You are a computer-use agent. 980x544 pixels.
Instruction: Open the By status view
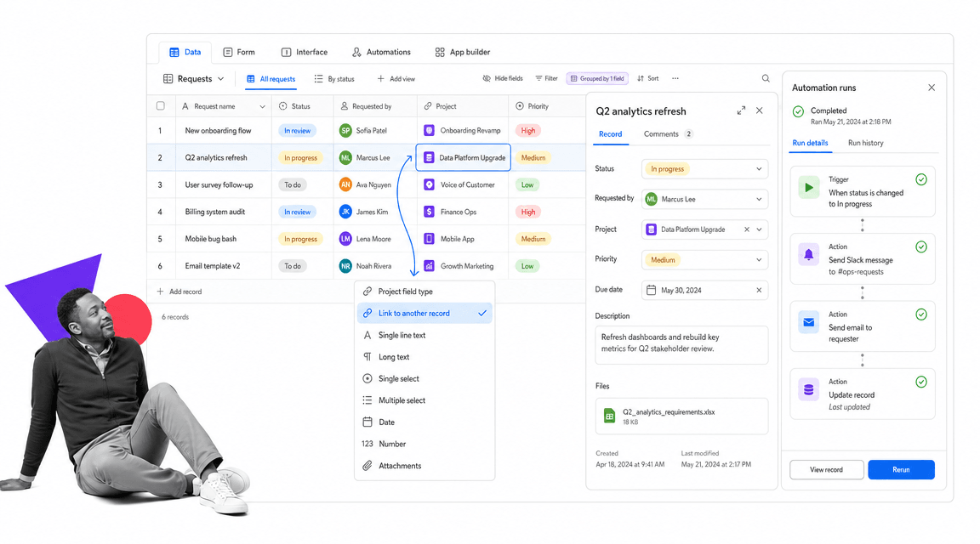[x=334, y=79]
